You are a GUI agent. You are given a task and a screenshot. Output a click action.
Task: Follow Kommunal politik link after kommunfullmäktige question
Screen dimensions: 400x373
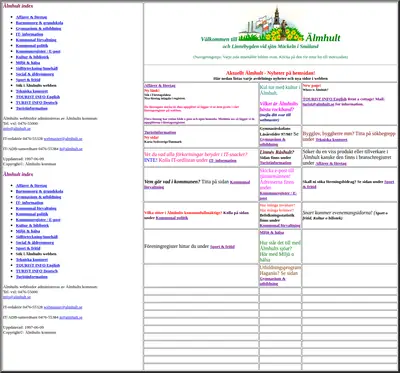pyautogui.click(x=172, y=218)
